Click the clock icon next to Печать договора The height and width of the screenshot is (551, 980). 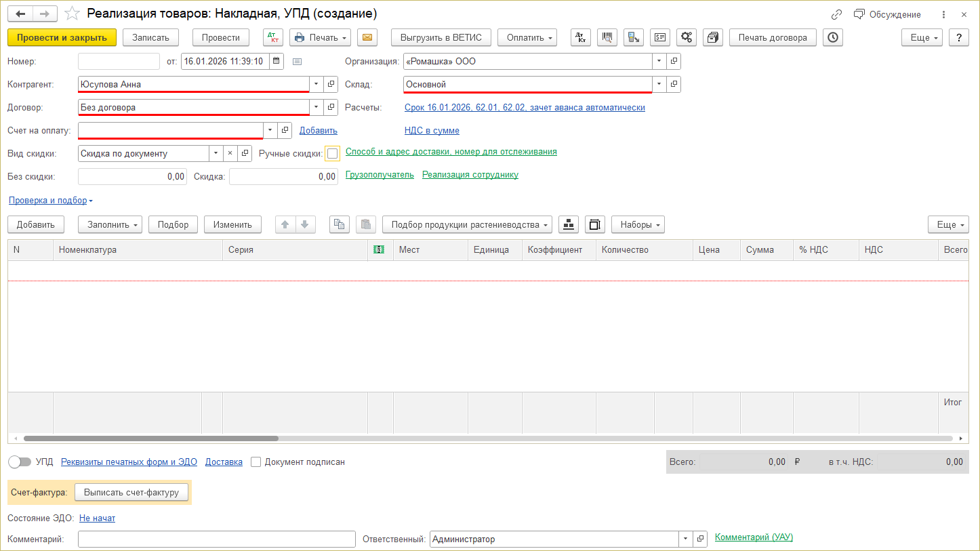click(x=832, y=38)
